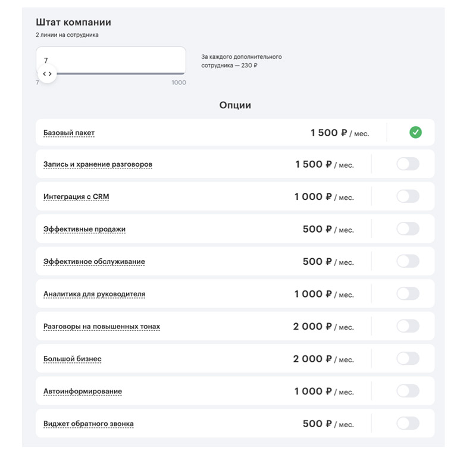The height and width of the screenshot is (454, 476).
Task: Enable Разговоры на повышенных тонах toggle
Action: coord(408,326)
